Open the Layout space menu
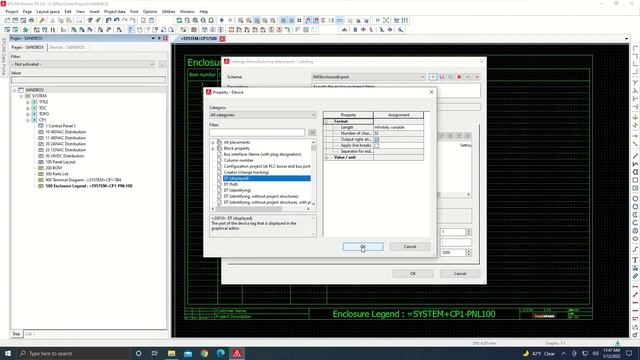This screenshot has width=640, height=360. tap(48, 11)
